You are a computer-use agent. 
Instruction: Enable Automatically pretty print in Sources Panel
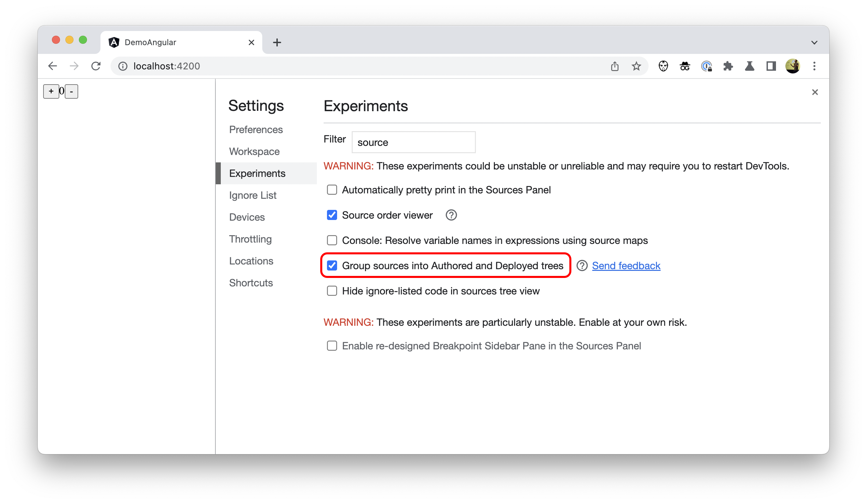(x=332, y=190)
